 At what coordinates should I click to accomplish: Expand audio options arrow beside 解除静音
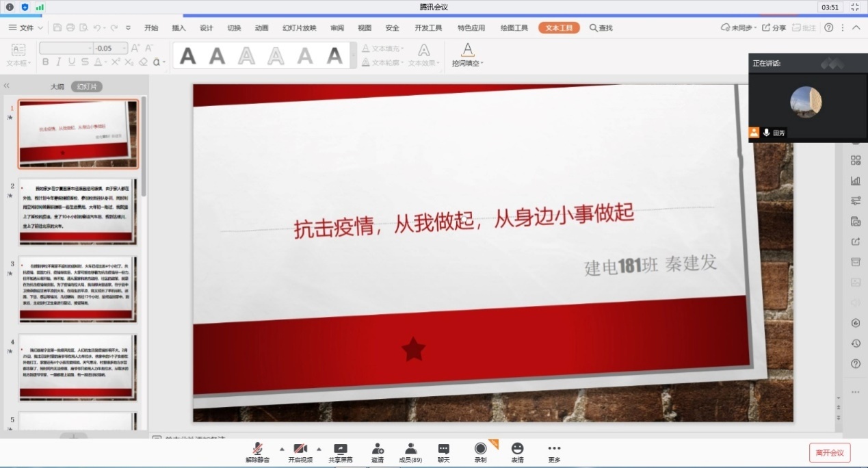click(281, 449)
